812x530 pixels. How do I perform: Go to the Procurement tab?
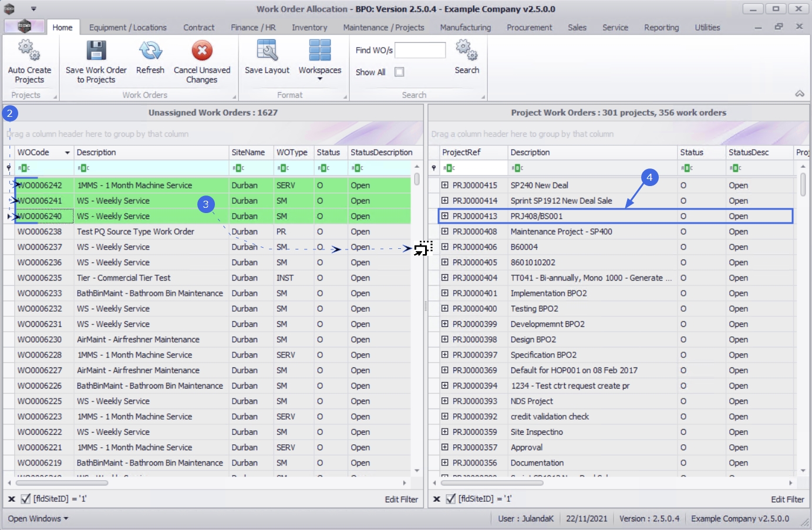pyautogui.click(x=530, y=28)
